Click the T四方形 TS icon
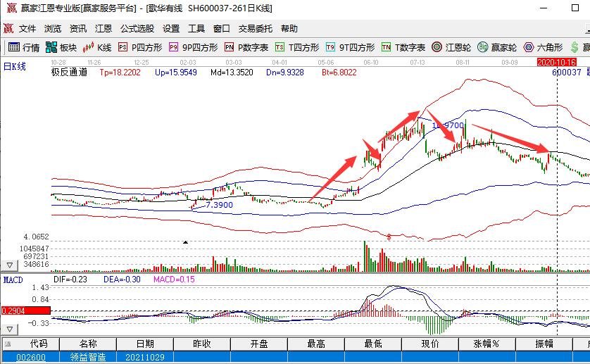 click(x=280, y=47)
